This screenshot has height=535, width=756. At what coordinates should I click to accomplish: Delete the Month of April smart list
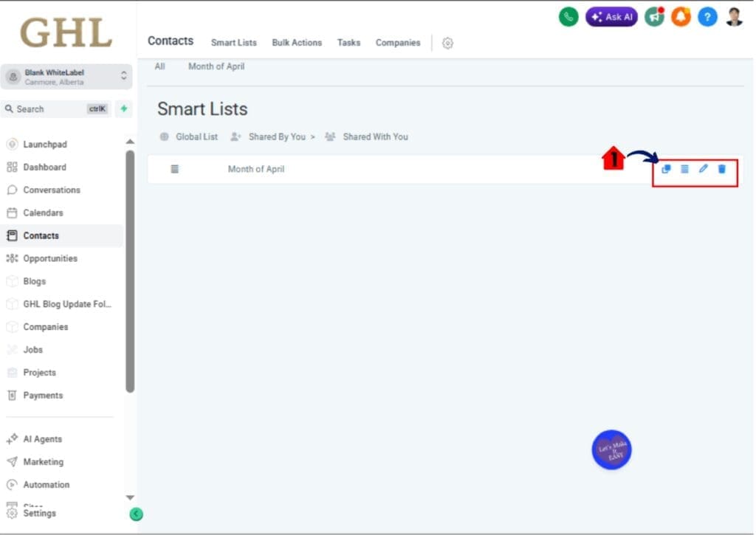click(x=722, y=169)
